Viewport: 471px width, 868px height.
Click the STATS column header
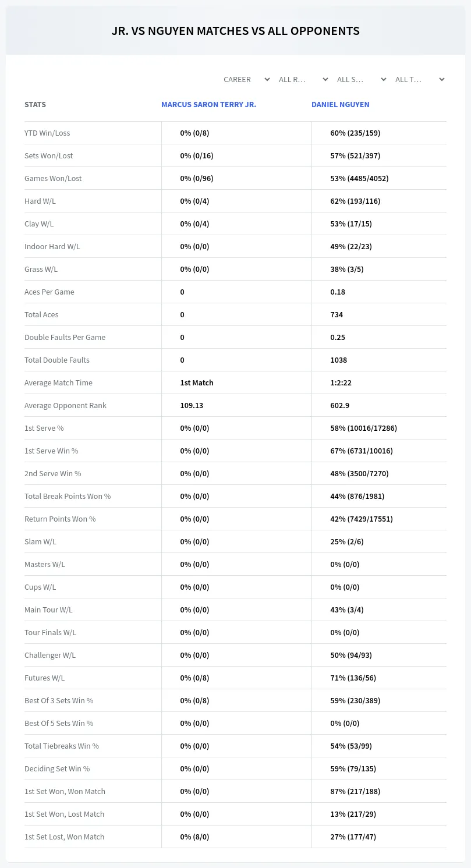(35, 105)
